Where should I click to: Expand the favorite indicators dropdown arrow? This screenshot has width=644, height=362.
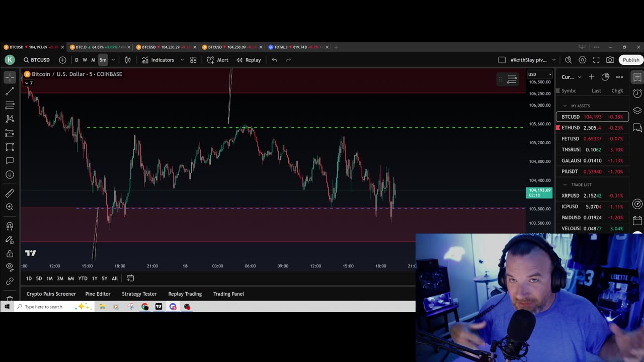[182, 60]
